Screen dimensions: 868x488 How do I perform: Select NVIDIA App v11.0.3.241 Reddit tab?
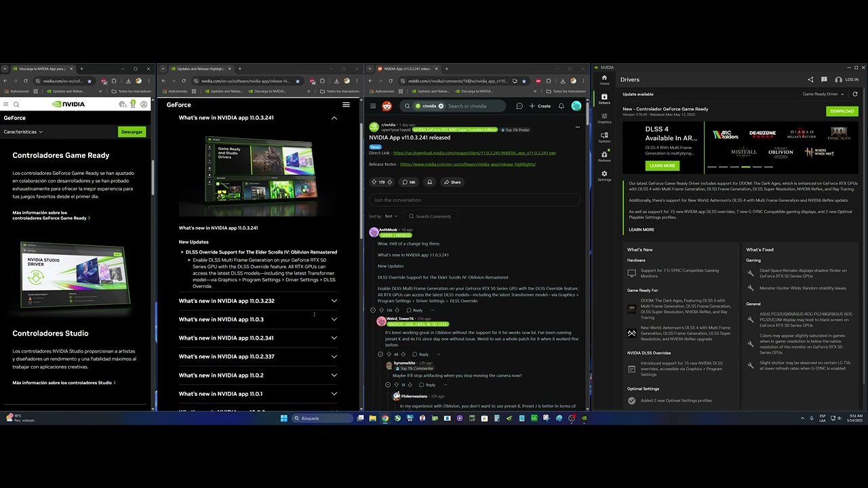click(x=408, y=68)
